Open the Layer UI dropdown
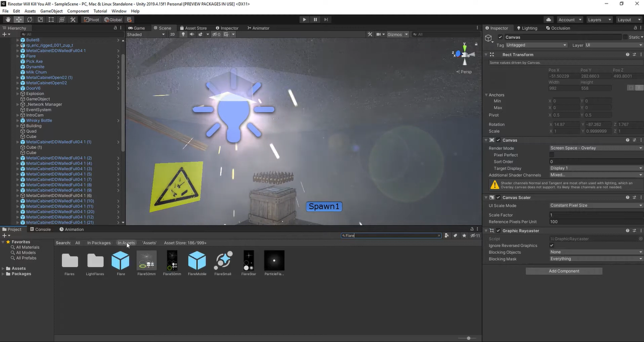This screenshot has height=342, width=644. click(x=614, y=45)
